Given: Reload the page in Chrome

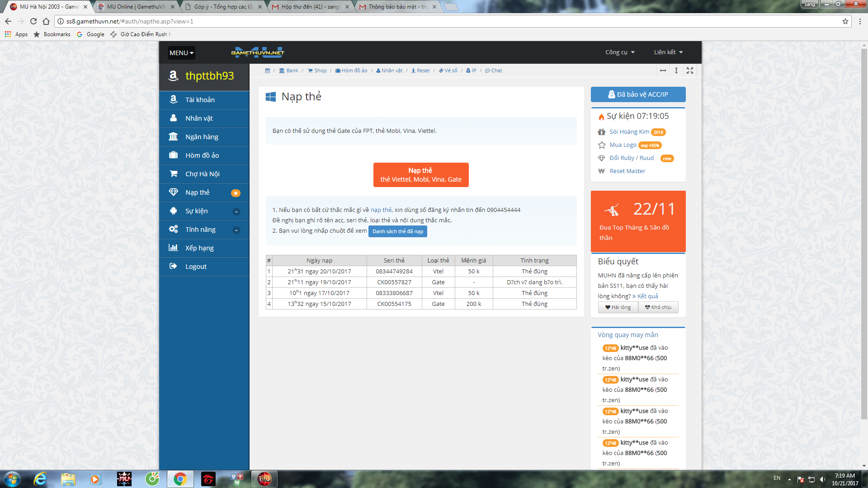Looking at the screenshot, I should 33,21.
